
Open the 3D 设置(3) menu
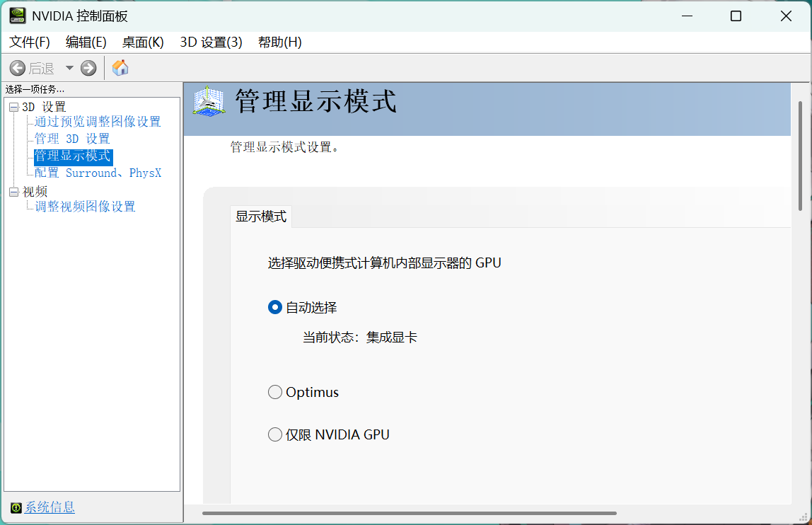(211, 42)
